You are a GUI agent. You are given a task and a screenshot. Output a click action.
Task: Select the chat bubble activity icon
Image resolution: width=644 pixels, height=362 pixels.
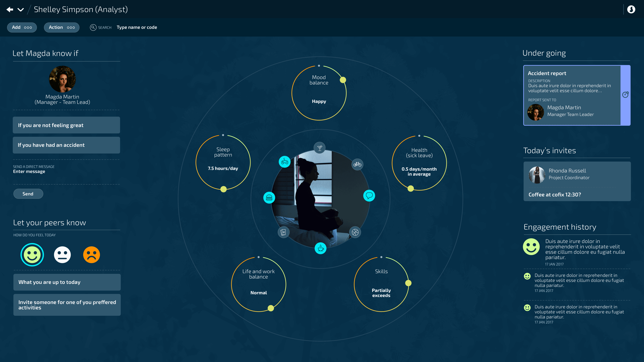coord(369,195)
